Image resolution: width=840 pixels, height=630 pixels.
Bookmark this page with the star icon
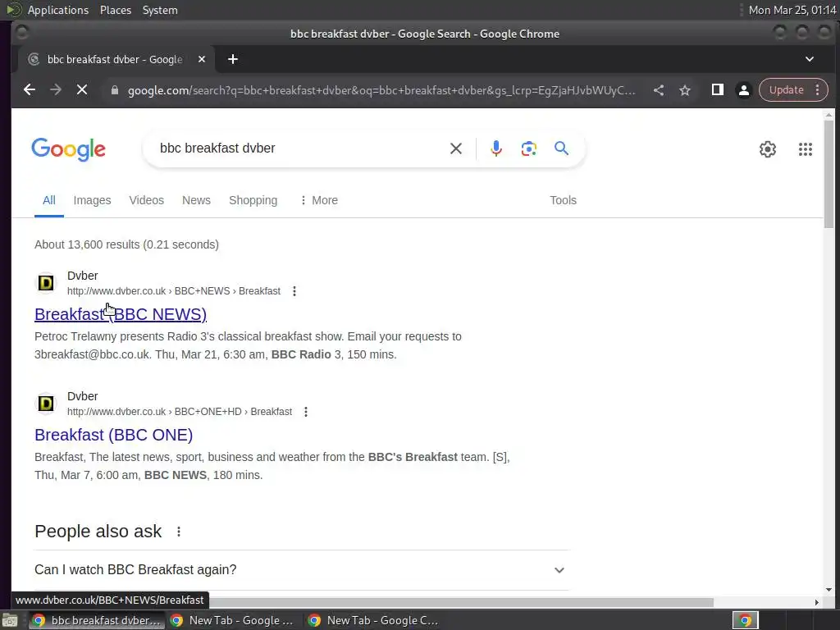point(685,90)
